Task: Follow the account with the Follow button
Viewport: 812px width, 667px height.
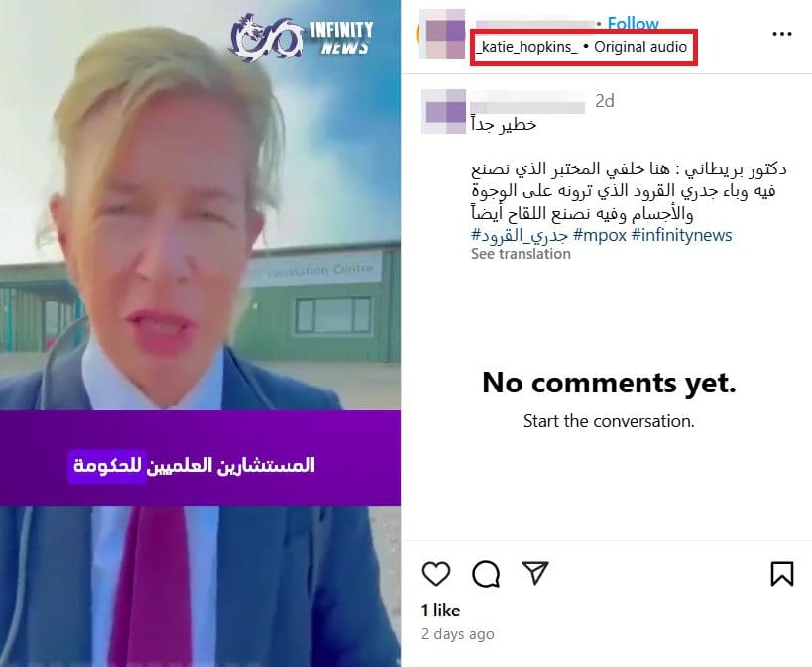Action: coord(633,23)
